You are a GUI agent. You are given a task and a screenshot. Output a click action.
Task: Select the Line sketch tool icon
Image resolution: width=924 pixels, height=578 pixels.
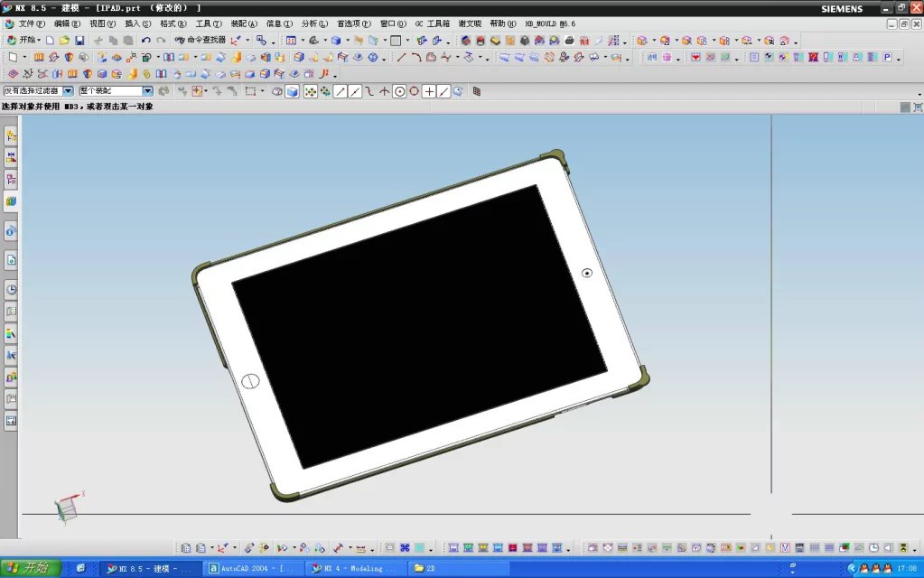coord(401,58)
